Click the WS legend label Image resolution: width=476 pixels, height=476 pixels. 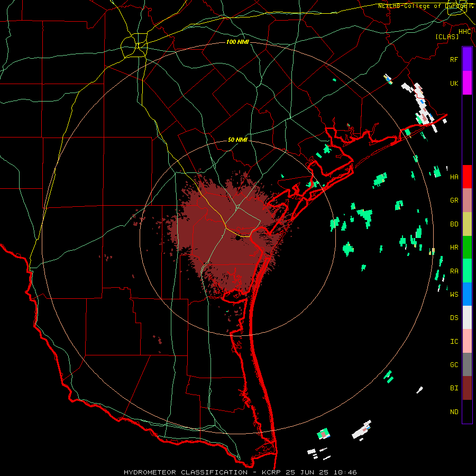coord(454,295)
